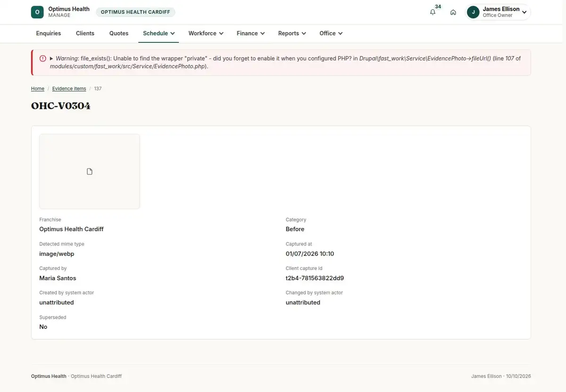The image size is (566, 392).
Task: Click the Category value Before
Action: point(295,229)
